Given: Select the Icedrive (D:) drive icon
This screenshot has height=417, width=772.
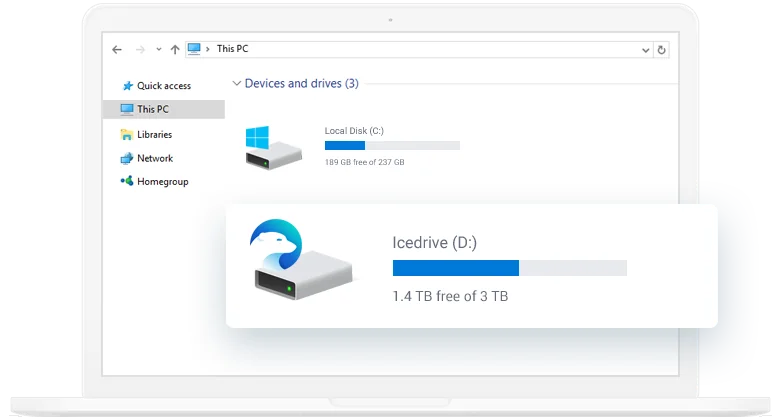Looking at the screenshot, I should [300, 259].
